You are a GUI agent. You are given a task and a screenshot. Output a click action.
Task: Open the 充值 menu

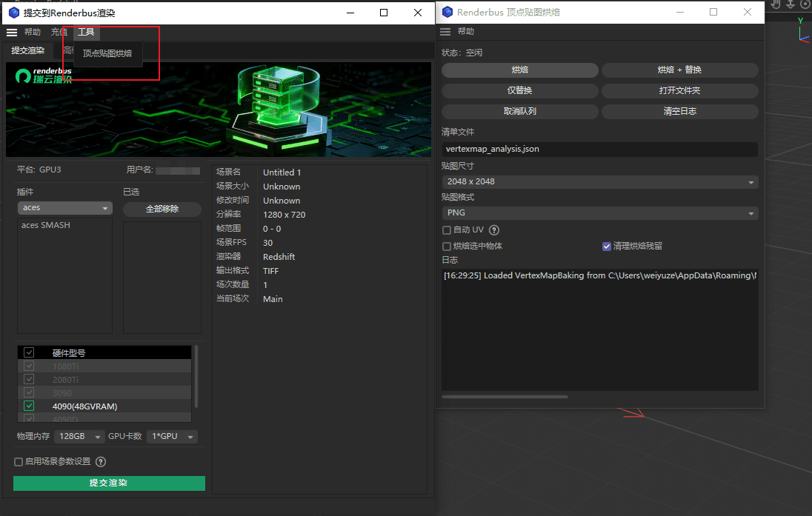(59, 32)
